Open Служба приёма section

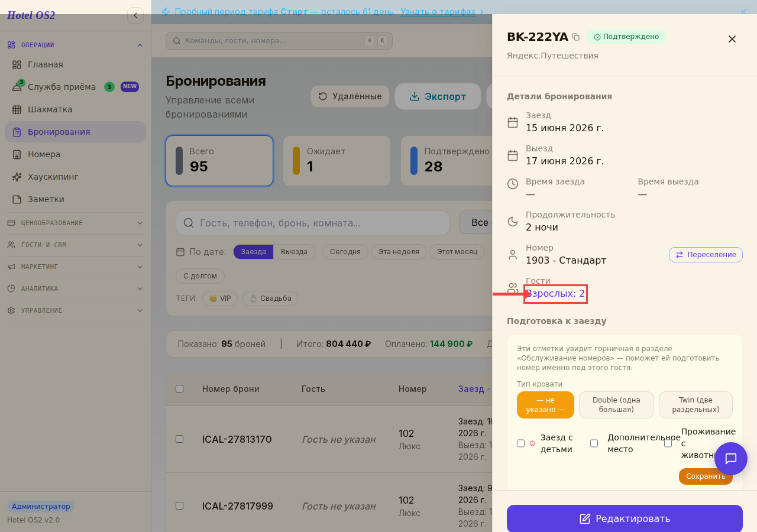75,87
